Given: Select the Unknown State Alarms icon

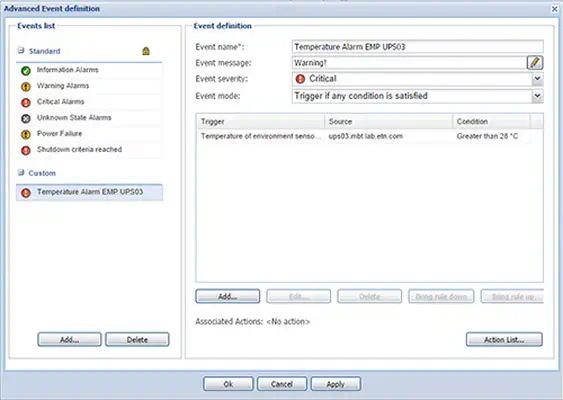Looking at the screenshot, I should click(x=26, y=118).
